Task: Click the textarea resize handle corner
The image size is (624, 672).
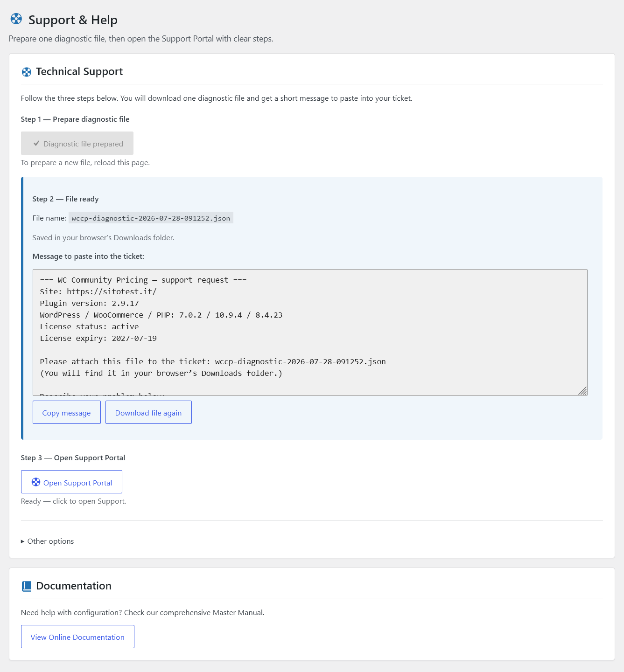Action: [x=582, y=391]
